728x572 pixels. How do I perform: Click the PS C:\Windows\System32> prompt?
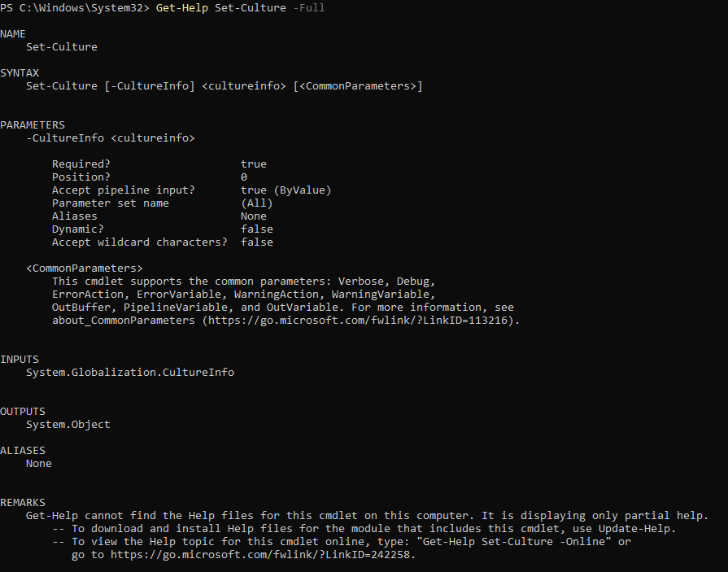(75, 8)
